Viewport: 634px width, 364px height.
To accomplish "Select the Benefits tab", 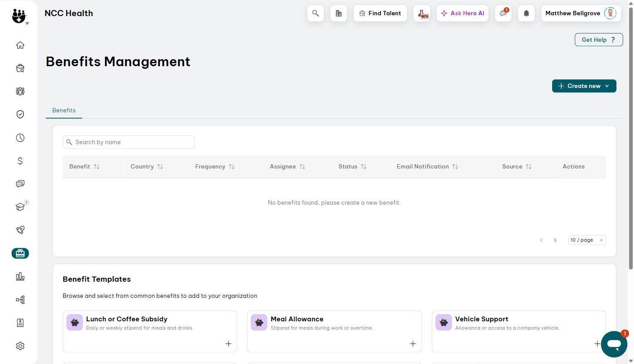I will pos(64,111).
